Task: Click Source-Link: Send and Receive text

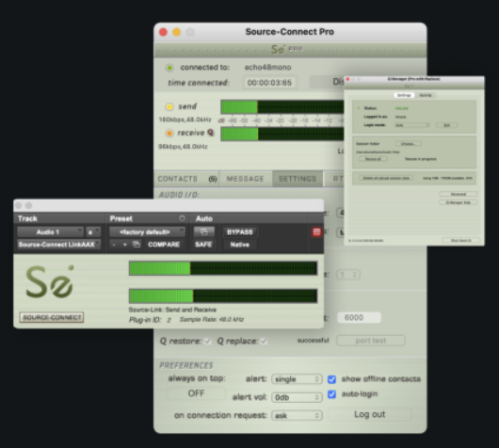Action: click(x=172, y=310)
